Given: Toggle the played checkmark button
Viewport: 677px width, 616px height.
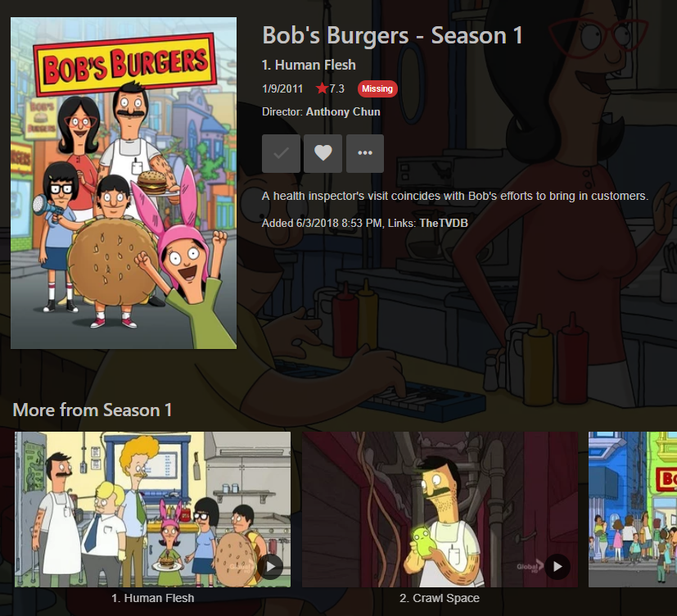Looking at the screenshot, I should tap(281, 153).
